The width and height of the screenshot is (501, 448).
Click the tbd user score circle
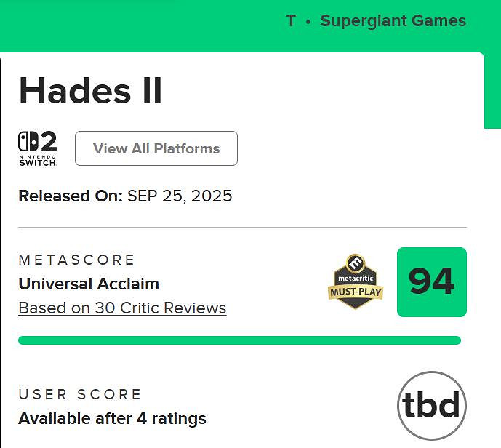pyautogui.click(x=431, y=406)
